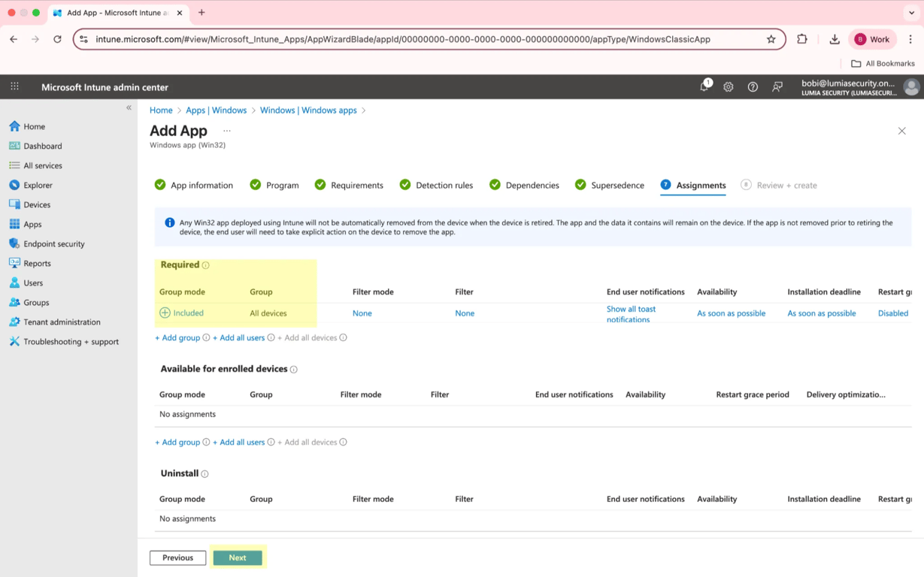Image resolution: width=924 pixels, height=577 pixels.
Task: Open the feedback icon in header
Action: pyautogui.click(x=777, y=87)
